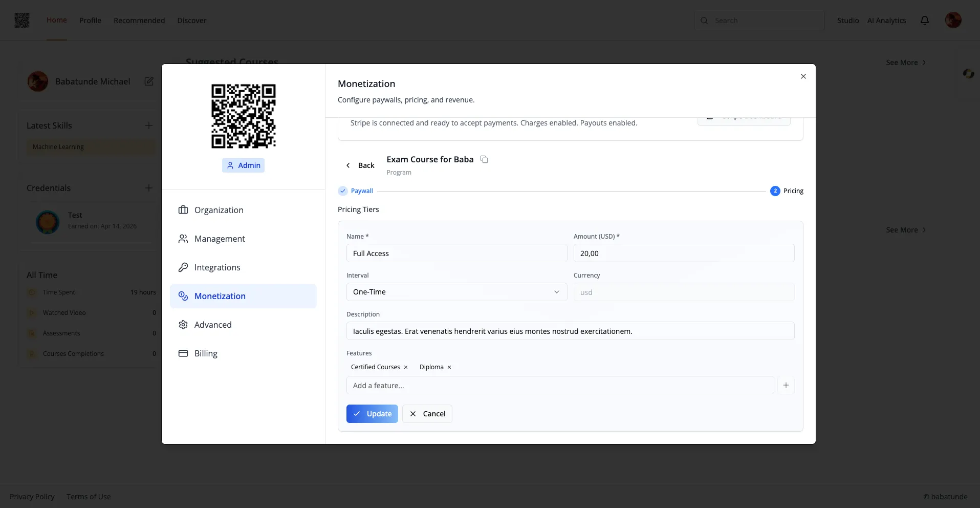This screenshot has height=508, width=980.
Task: Add a new Latest Skills entry
Action: pyautogui.click(x=149, y=125)
